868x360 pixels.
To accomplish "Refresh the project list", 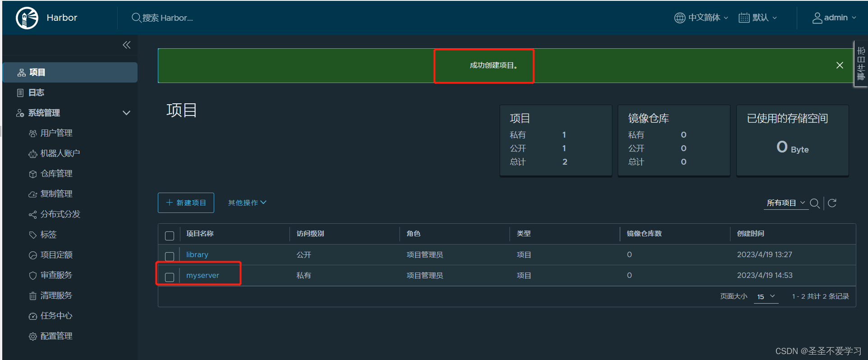I will [832, 203].
